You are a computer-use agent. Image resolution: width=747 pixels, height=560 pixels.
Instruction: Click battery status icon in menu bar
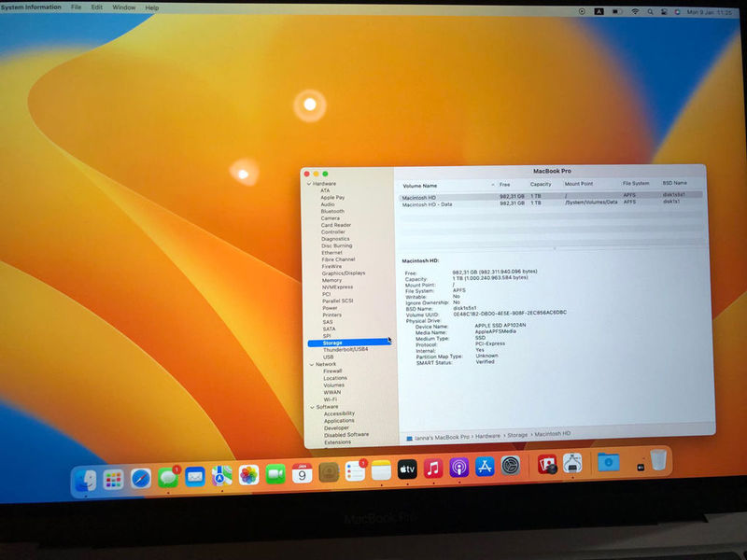click(x=617, y=12)
